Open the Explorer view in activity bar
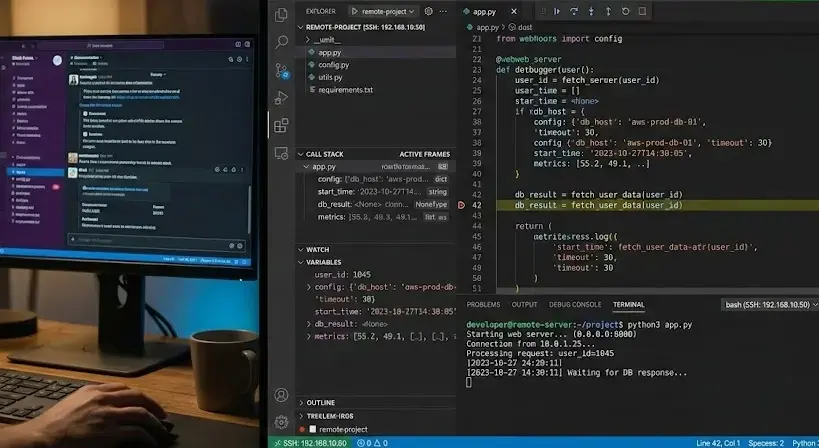This screenshot has width=819, height=448. click(x=282, y=14)
